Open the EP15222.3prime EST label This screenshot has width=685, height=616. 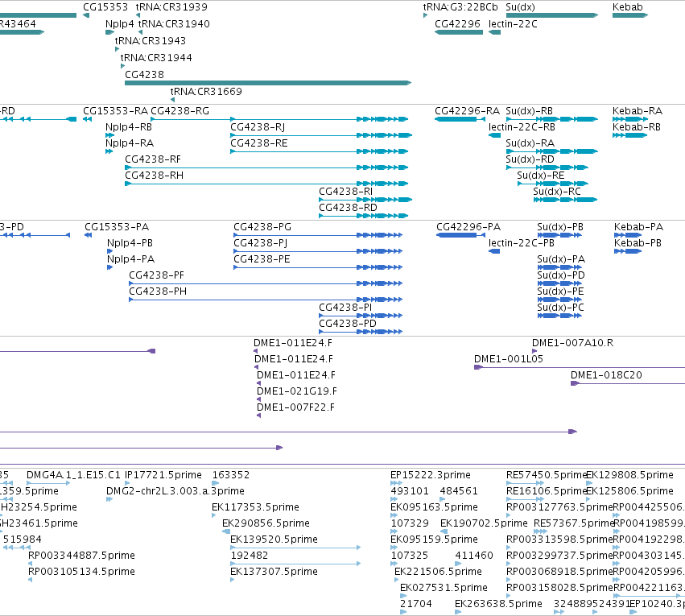(x=431, y=475)
